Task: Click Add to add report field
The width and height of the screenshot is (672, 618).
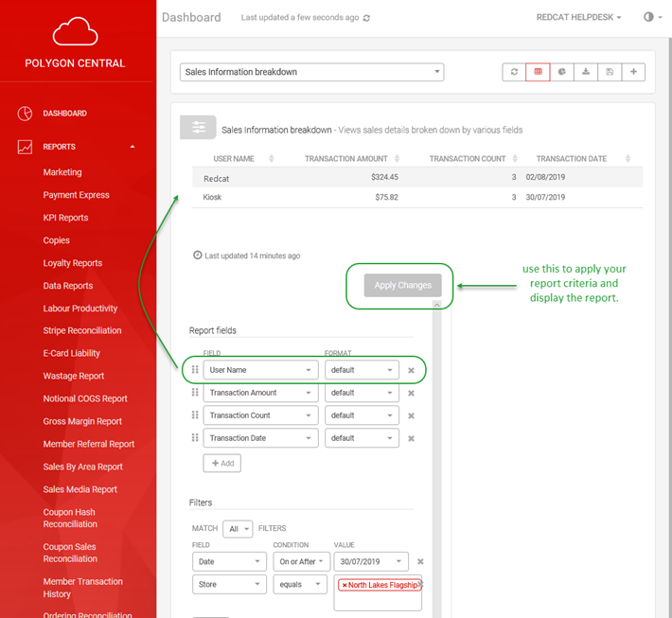Action: pyautogui.click(x=222, y=464)
